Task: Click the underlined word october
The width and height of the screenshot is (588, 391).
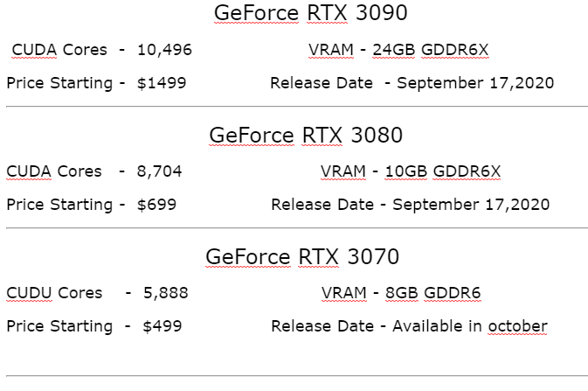Action: click(517, 326)
